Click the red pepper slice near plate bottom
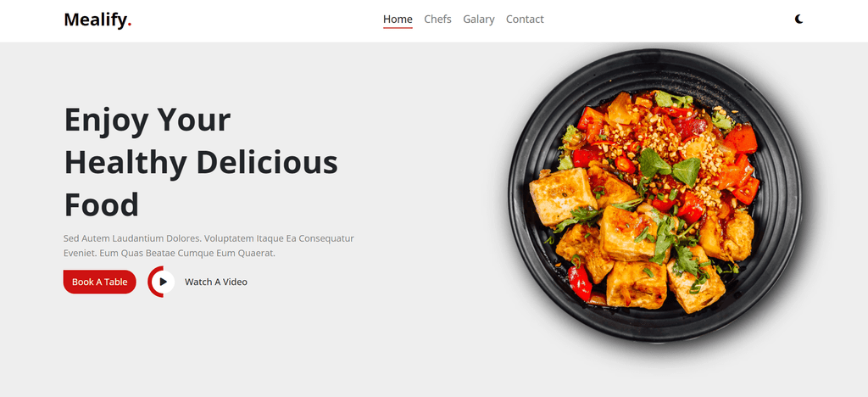The image size is (868, 397). tap(580, 282)
